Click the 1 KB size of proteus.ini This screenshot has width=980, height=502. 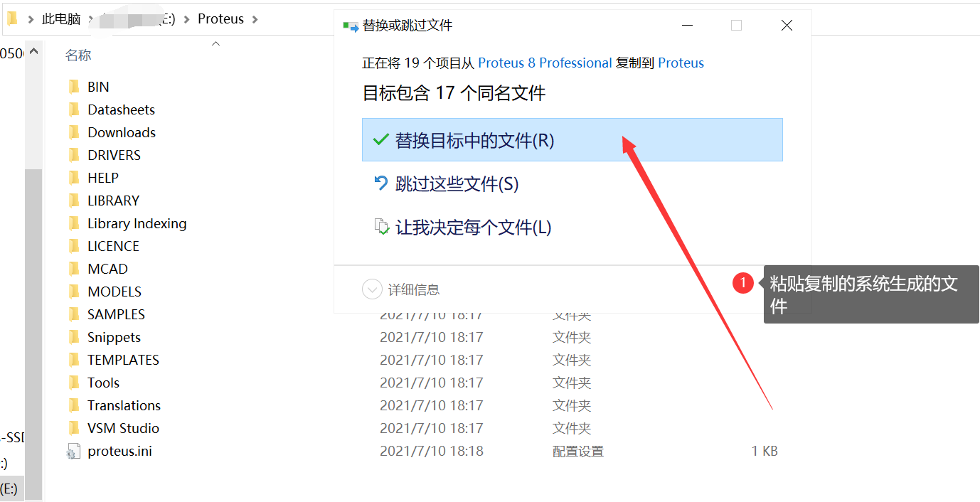(x=765, y=451)
